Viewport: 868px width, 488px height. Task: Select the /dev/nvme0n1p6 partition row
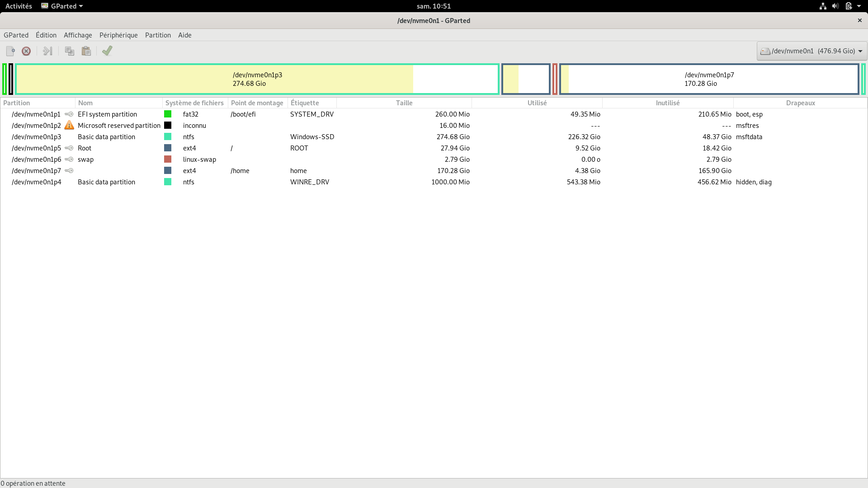(434, 160)
